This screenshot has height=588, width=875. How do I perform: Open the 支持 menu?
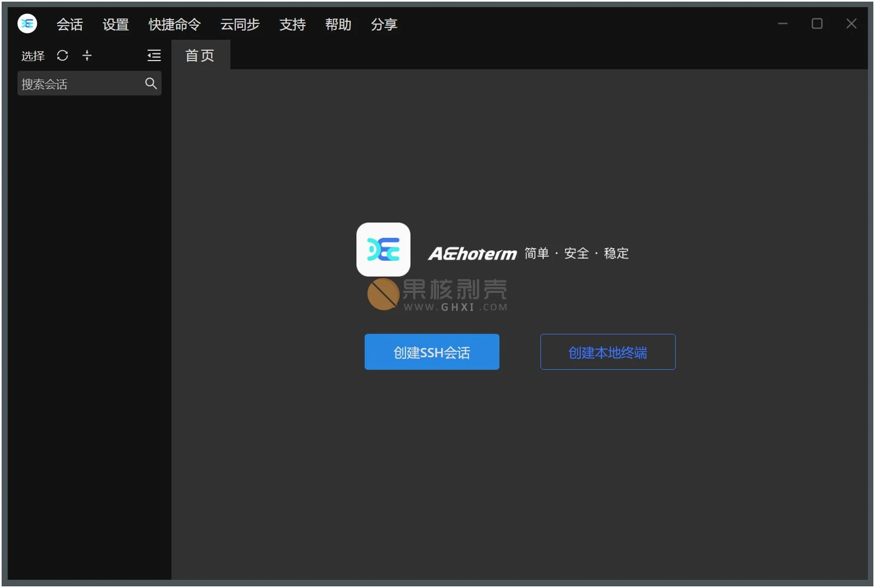coord(293,25)
